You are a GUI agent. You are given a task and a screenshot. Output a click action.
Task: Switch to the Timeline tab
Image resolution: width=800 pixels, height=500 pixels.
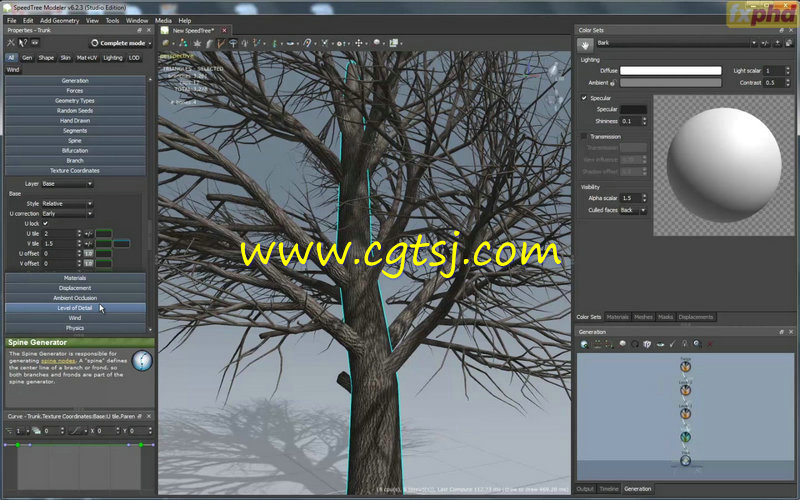(x=609, y=489)
